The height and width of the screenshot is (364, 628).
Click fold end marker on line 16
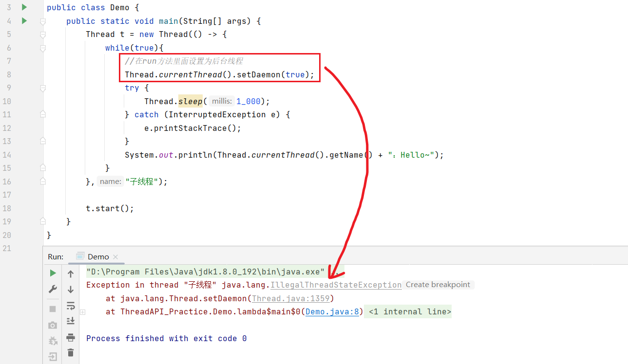coord(43,182)
